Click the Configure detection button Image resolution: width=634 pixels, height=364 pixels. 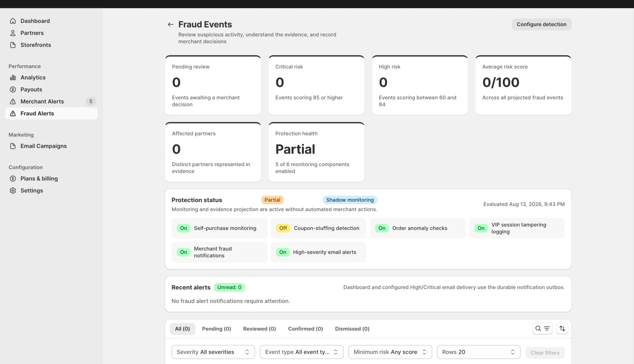coord(541,24)
